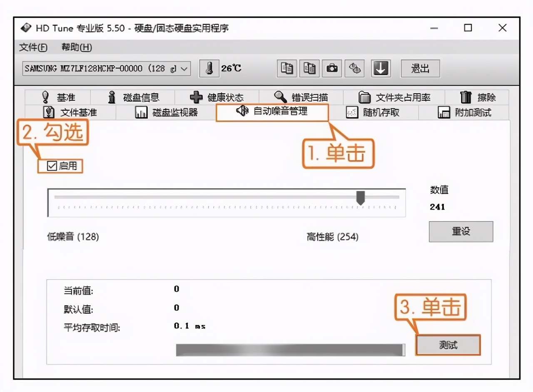Click the options gear toolbar icon

pos(355,68)
